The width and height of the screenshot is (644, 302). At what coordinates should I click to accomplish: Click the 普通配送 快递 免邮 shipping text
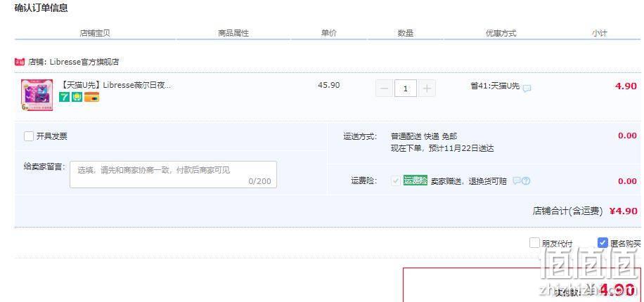[424, 136]
